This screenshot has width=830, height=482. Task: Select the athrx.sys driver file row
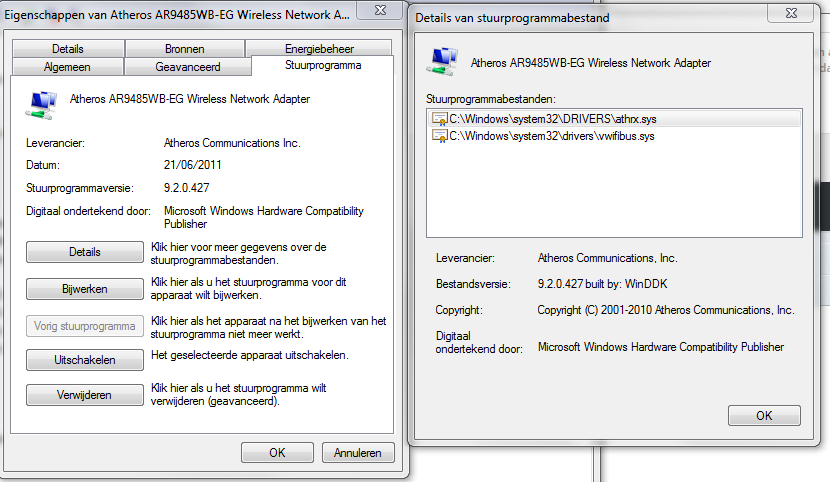coord(614,119)
